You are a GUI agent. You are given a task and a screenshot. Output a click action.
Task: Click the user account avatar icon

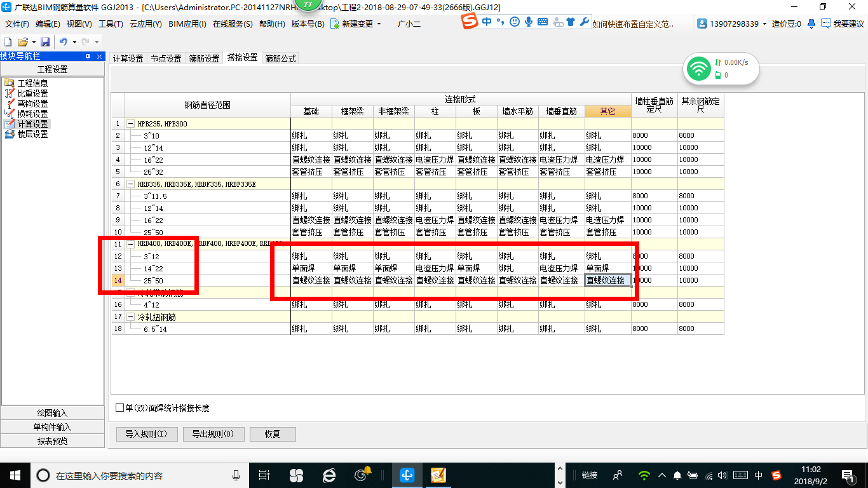(702, 24)
